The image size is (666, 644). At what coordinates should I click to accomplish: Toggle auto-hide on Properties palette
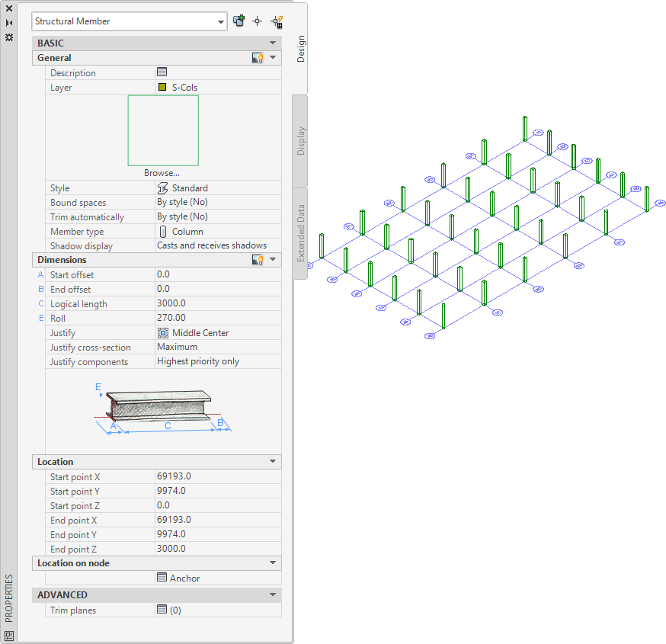point(9,23)
